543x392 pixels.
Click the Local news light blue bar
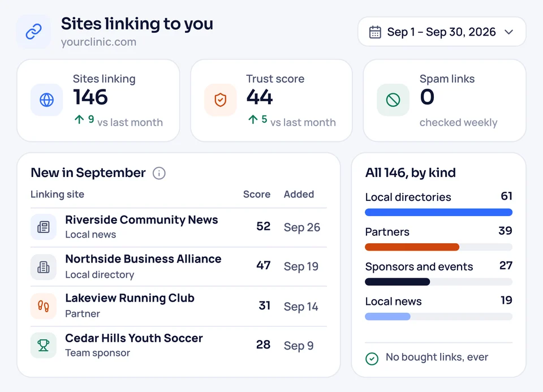(388, 316)
